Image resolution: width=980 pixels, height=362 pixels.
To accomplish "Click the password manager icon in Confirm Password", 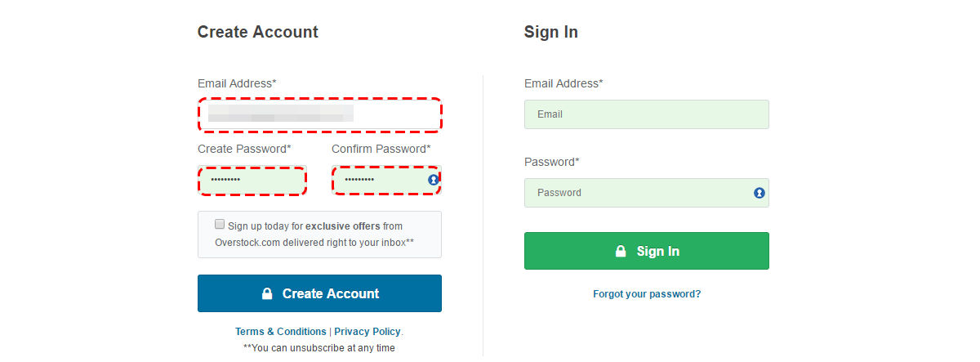I will [x=434, y=180].
